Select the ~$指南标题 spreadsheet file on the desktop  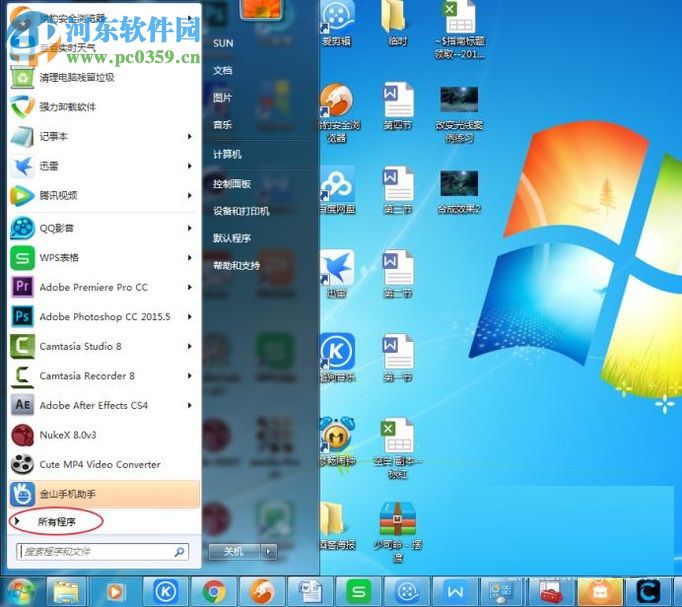tap(459, 30)
